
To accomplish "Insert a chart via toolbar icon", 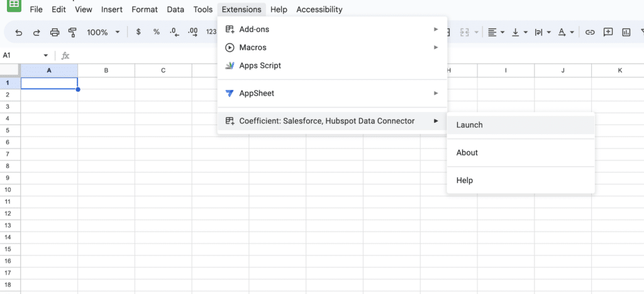I will [x=626, y=33].
